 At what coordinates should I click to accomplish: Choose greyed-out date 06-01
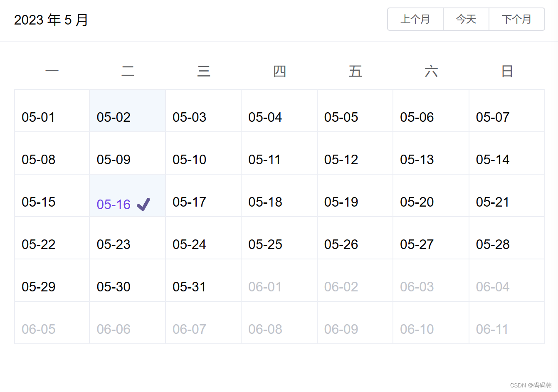click(x=279, y=281)
